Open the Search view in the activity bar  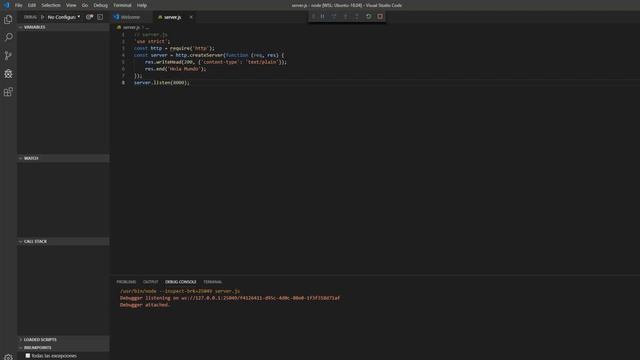tap(8, 37)
